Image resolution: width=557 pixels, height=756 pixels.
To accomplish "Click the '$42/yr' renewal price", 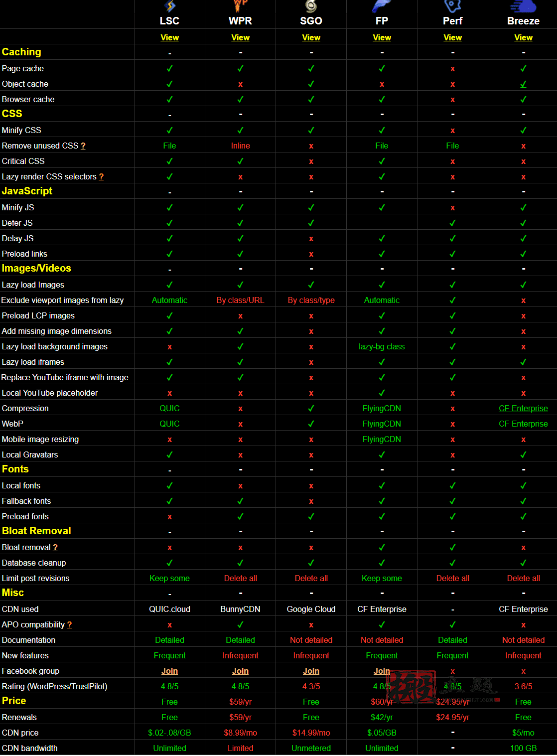I will pyautogui.click(x=382, y=717).
